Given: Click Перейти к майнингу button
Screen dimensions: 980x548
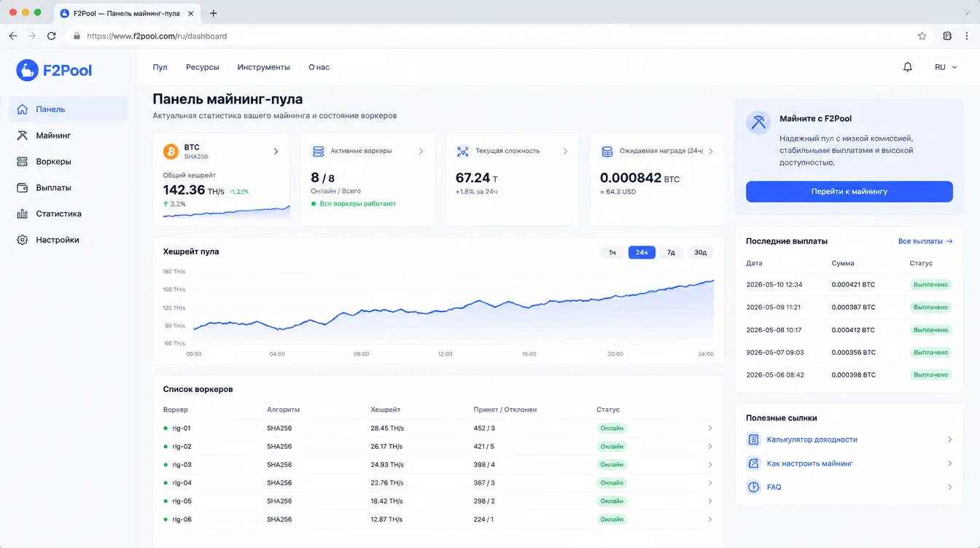Looking at the screenshot, I should click(849, 192).
